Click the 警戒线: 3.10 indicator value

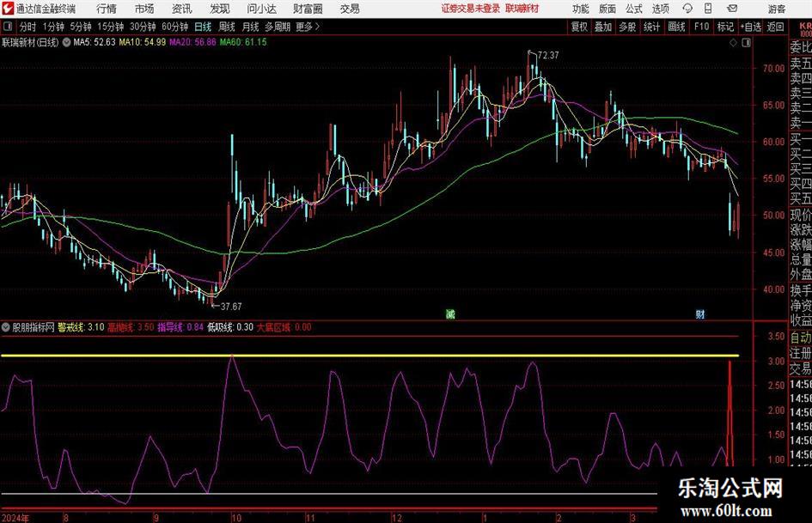(x=81, y=327)
